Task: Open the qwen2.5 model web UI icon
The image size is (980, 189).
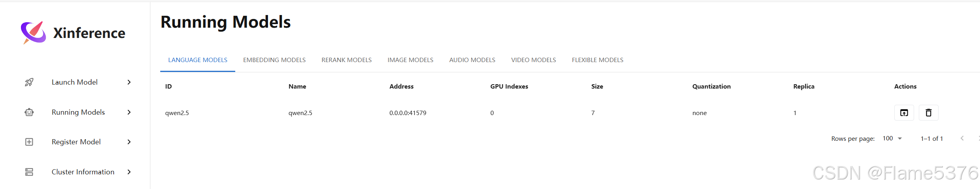Action: coord(904,113)
